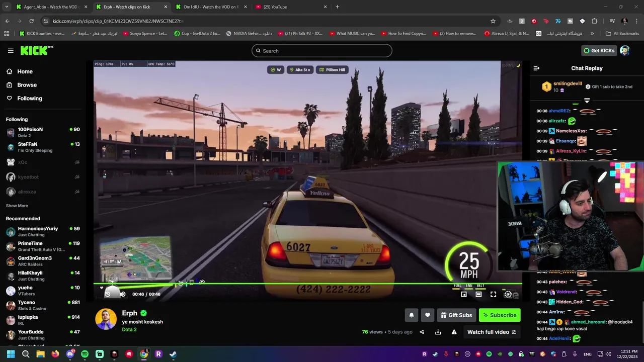Open the Chrome three-dot menu
Image resolution: width=644 pixels, height=362 pixels.
coord(636,21)
